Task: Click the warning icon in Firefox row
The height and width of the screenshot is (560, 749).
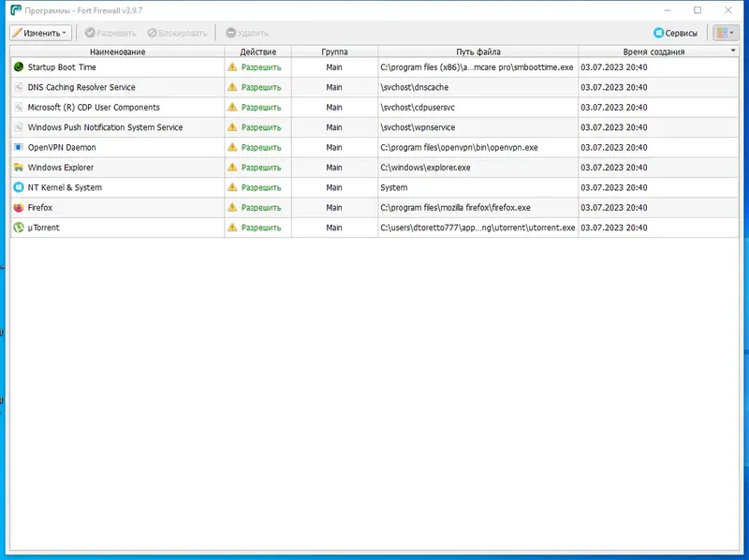Action: 232,207
